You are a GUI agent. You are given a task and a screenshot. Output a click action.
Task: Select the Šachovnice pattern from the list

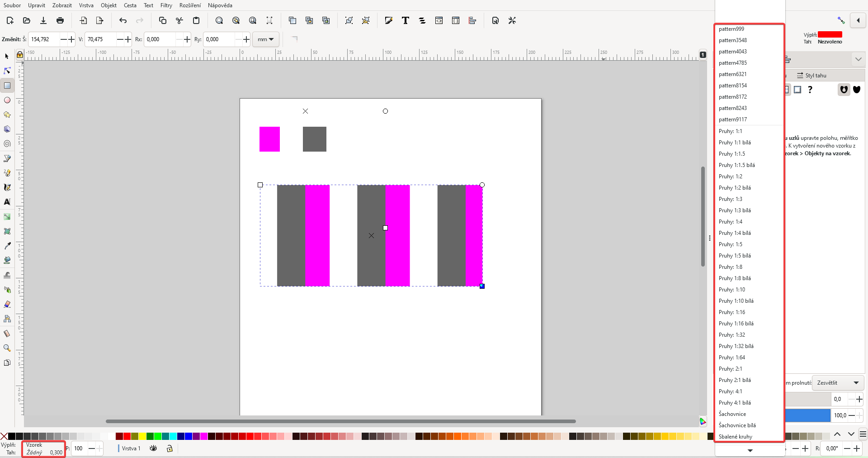[x=732, y=414]
